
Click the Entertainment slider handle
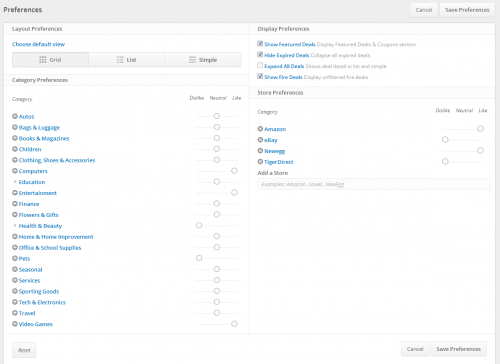(234, 193)
